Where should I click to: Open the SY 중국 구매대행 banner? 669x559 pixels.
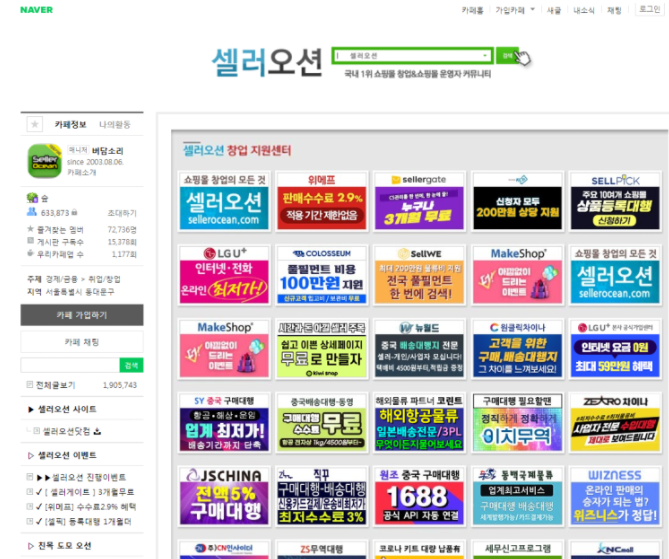224,422
